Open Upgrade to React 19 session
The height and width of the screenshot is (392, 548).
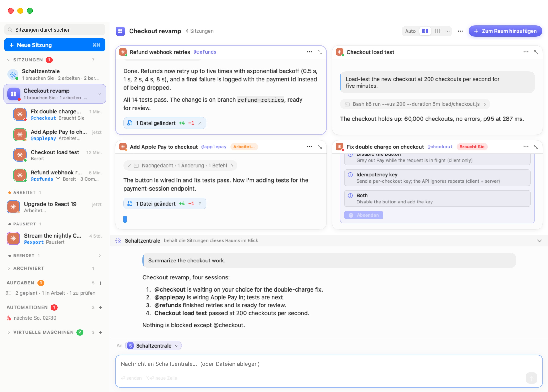pos(55,207)
